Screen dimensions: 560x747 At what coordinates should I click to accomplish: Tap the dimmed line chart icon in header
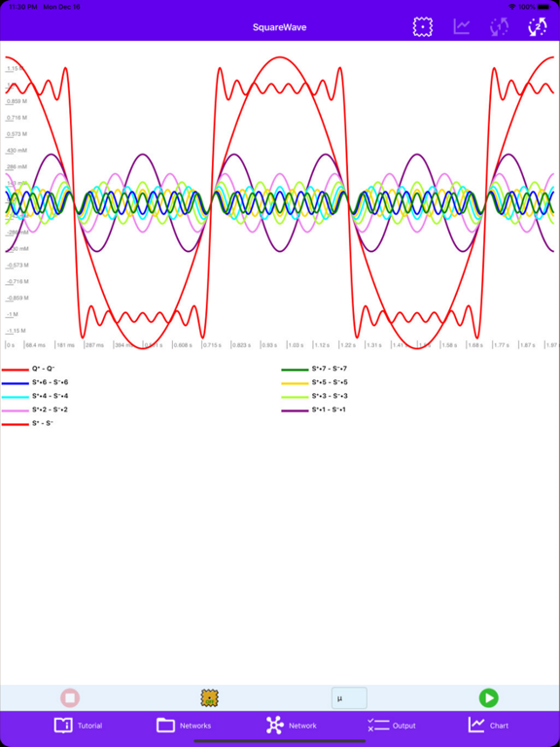tap(461, 26)
